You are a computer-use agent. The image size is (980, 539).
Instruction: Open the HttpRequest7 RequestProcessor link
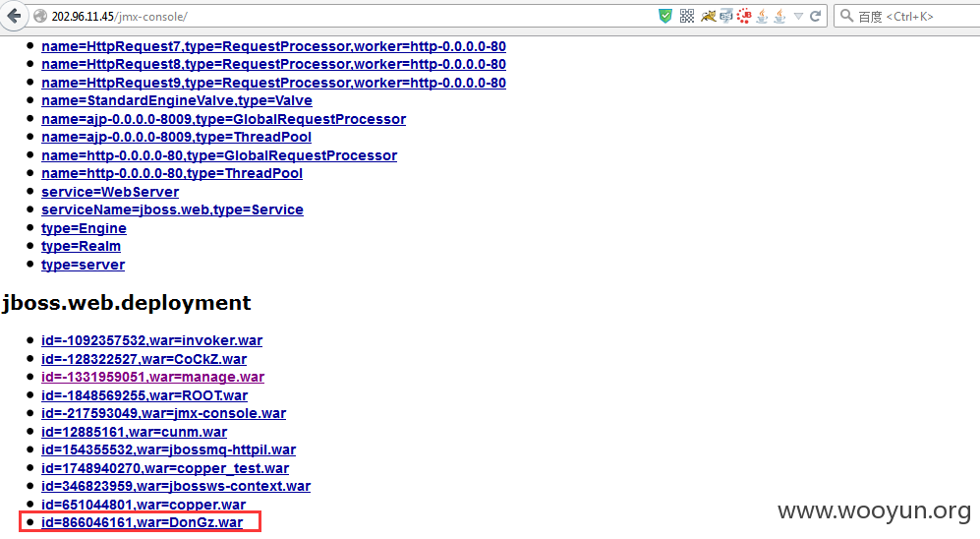(x=273, y=46)
